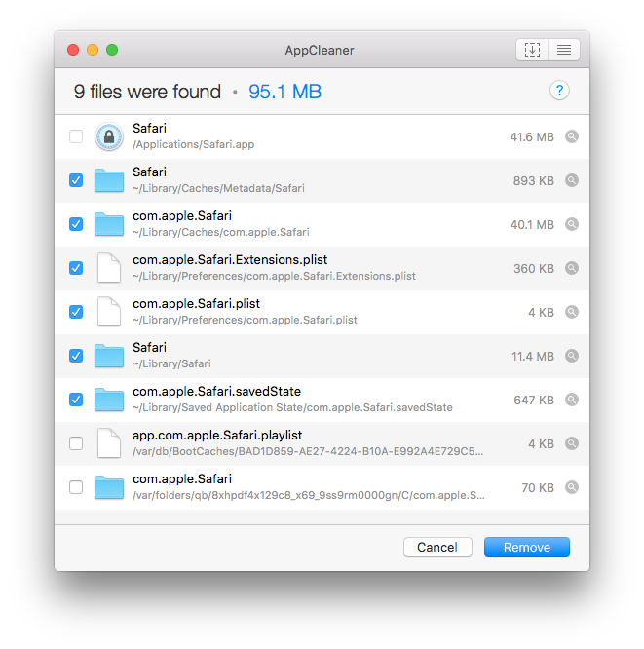Select the com.apple.Safari.Extensions.plist file name
The width and height of the screenshot is (644, 649).
click(230, 259)
